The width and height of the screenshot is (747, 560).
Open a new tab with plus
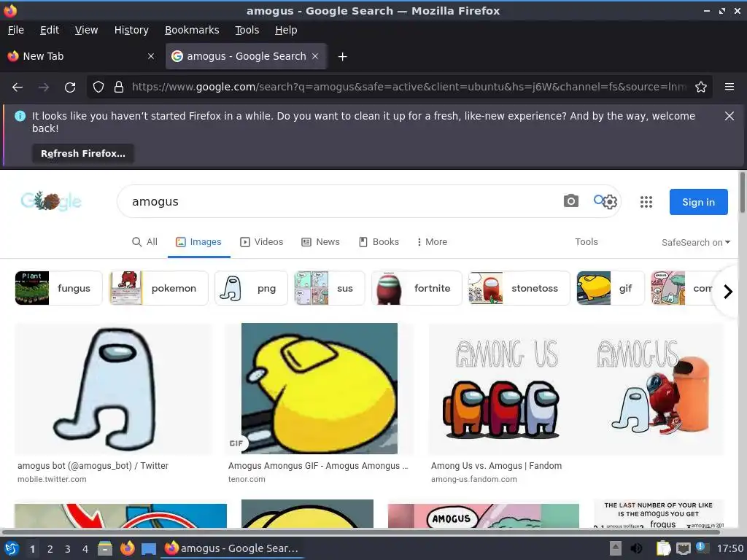coord(343,57)
